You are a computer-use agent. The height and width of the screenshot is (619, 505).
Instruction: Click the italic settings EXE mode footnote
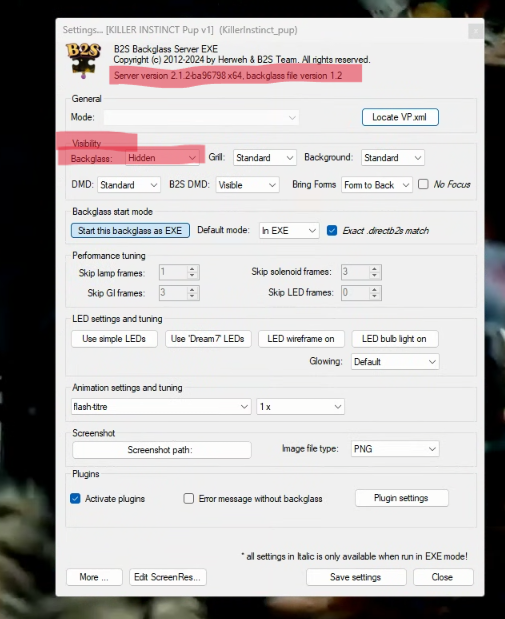355,557
